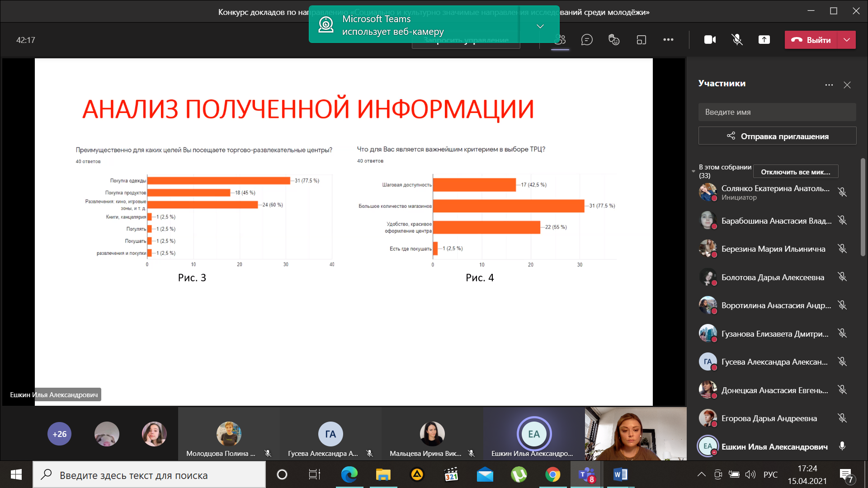868x488 pixels.
Task: Click 'Отправка приглашения' share invite button
Action: click(777, 136)
